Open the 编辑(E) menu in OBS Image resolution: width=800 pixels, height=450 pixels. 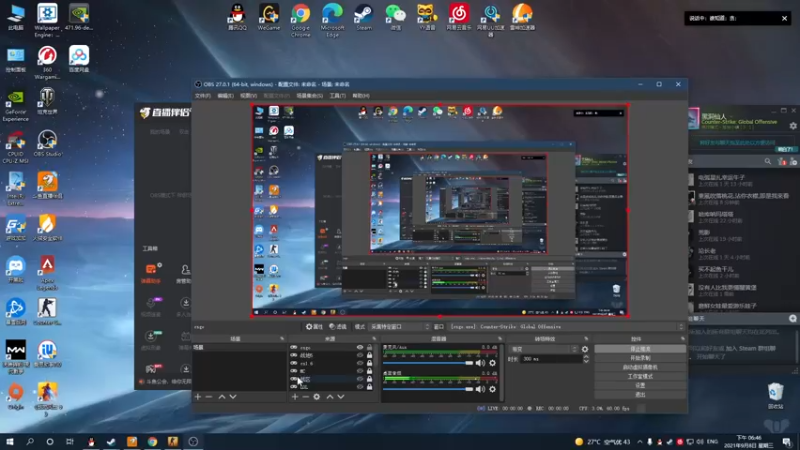(225, 96)
